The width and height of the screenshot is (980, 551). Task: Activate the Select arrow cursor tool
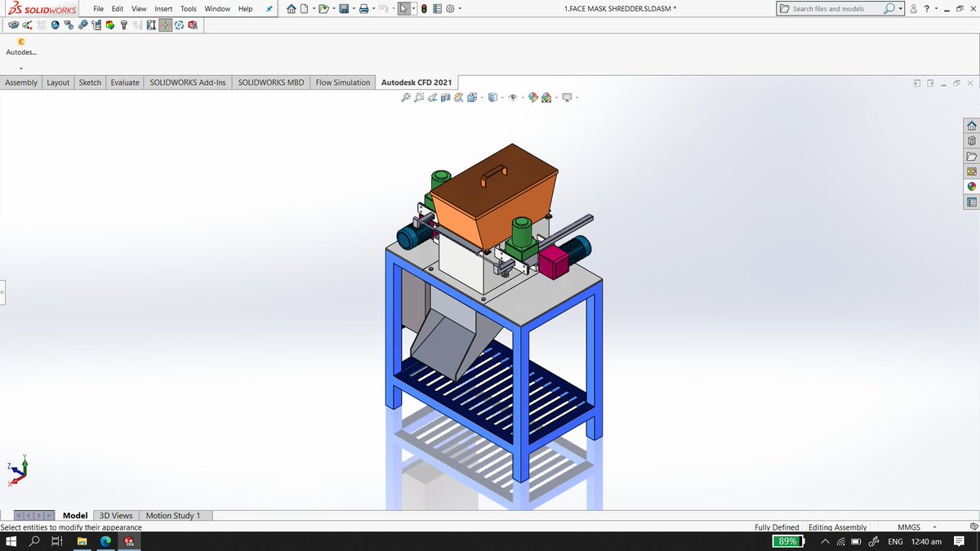[403, 9]
